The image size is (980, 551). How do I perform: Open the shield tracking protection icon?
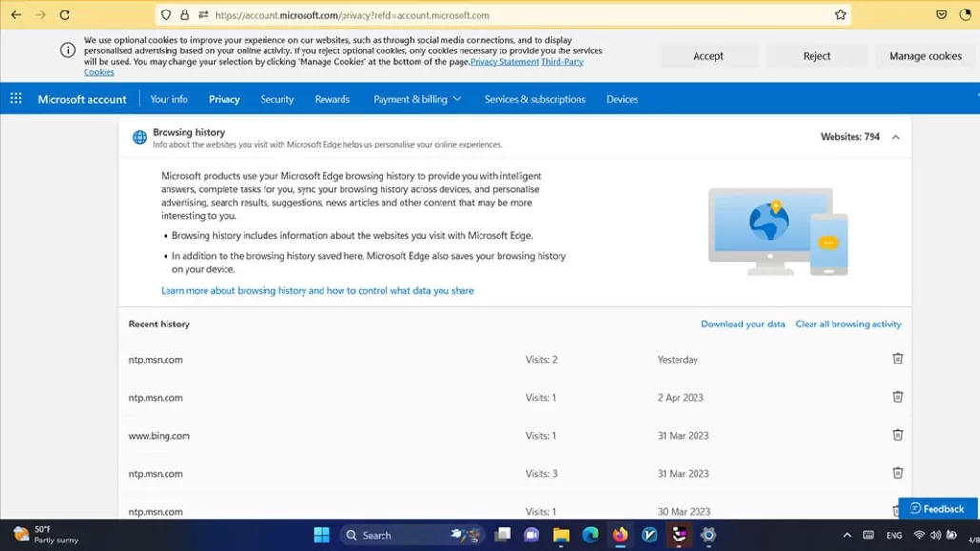[x=166, y=15]
